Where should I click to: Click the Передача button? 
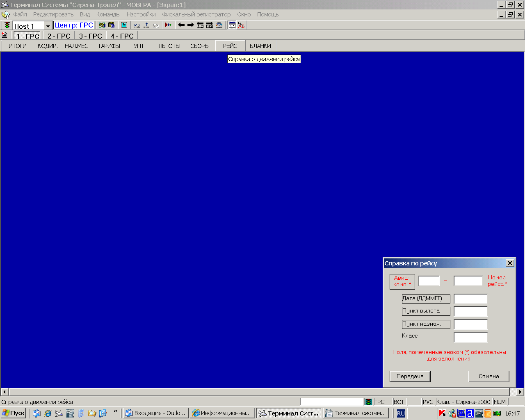click(410, 376)
